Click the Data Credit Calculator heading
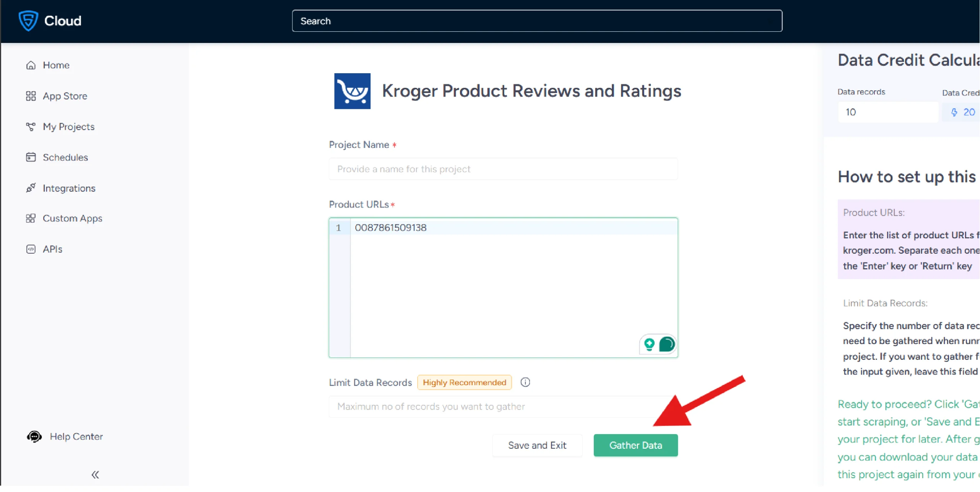The height and width of the screenshot is (492, 980). 908,60
